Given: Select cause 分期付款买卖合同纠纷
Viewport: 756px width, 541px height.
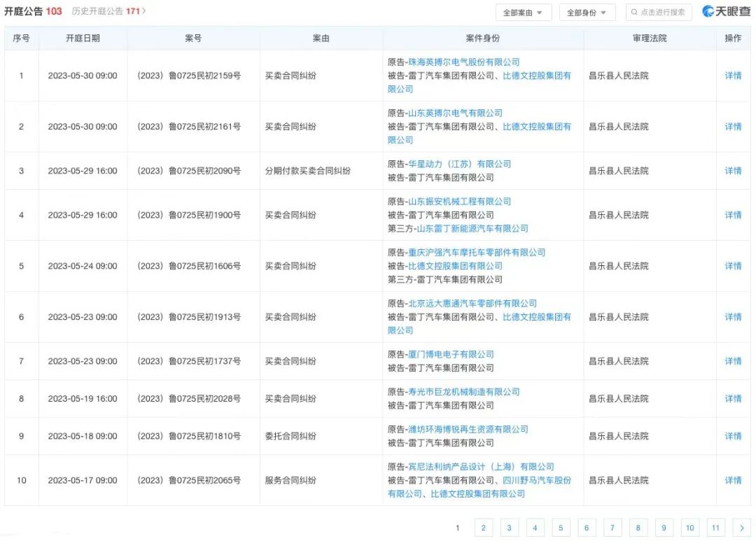Looking at the screenshot, I should coord(307,171).
